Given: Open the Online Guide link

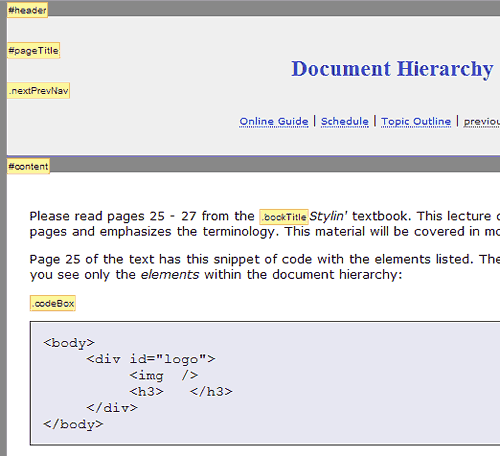Looking at the screenshot, I should click(274, 121).
